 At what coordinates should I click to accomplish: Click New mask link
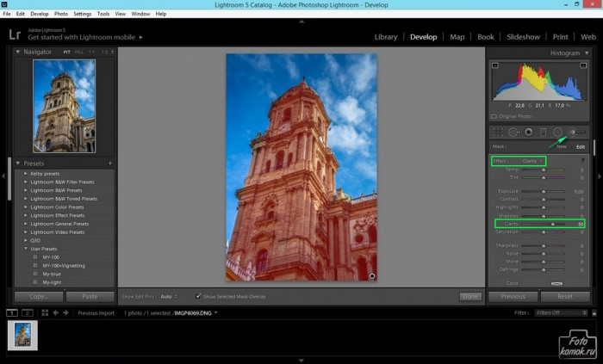click(562, 146)
